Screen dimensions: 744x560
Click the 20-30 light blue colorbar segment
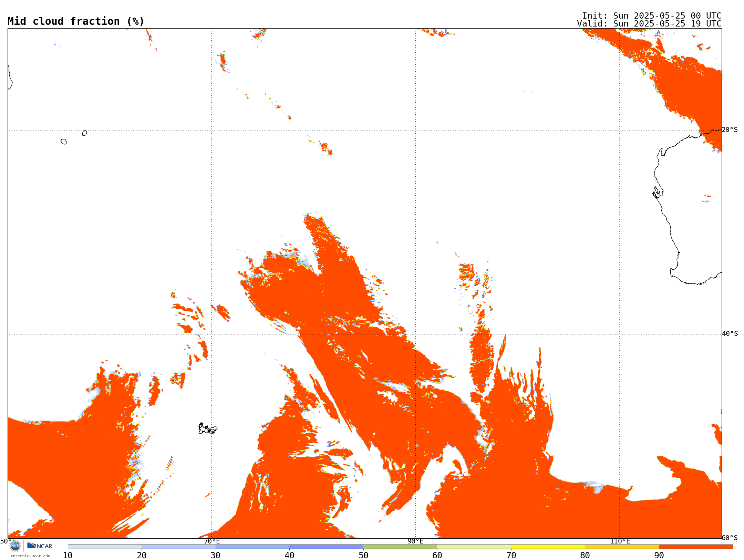[179, 547]
